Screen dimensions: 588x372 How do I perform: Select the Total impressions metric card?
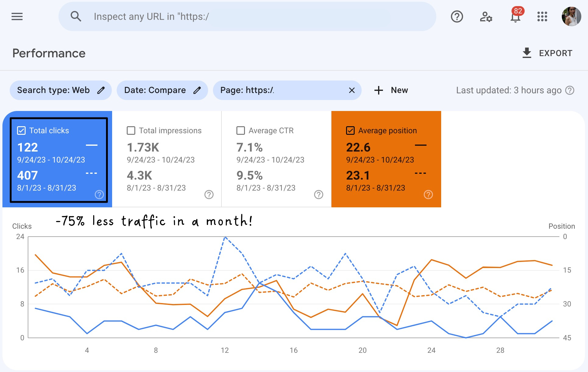pyautogui.click(x=167, y=159)
